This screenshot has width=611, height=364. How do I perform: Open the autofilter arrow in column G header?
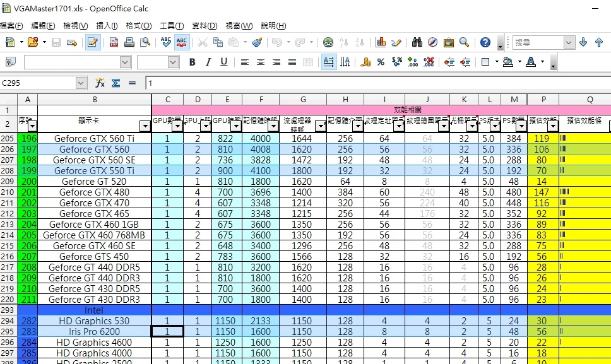[x=321, y=126]
